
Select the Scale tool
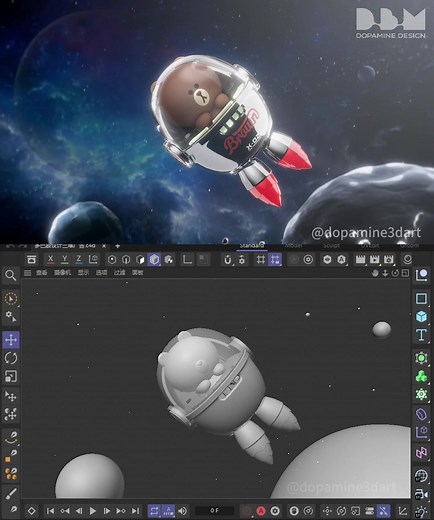pyautogui.click(x=11, y=376)
